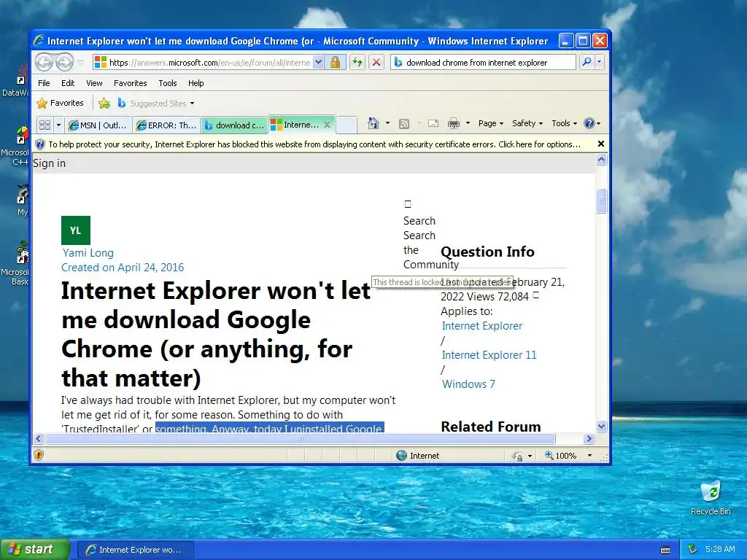Open the Help menu
Viewport: 747px width, 560px height.
coord(196,83)
